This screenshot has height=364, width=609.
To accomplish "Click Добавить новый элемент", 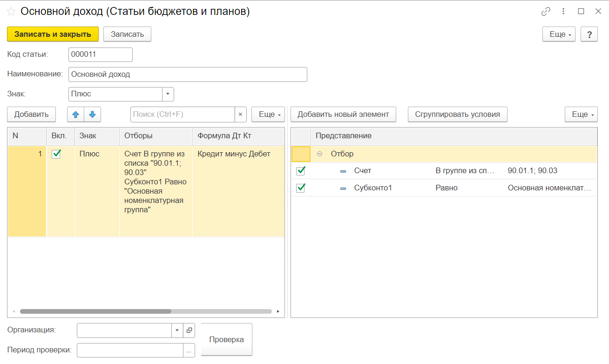I will (x=343, y=114).
